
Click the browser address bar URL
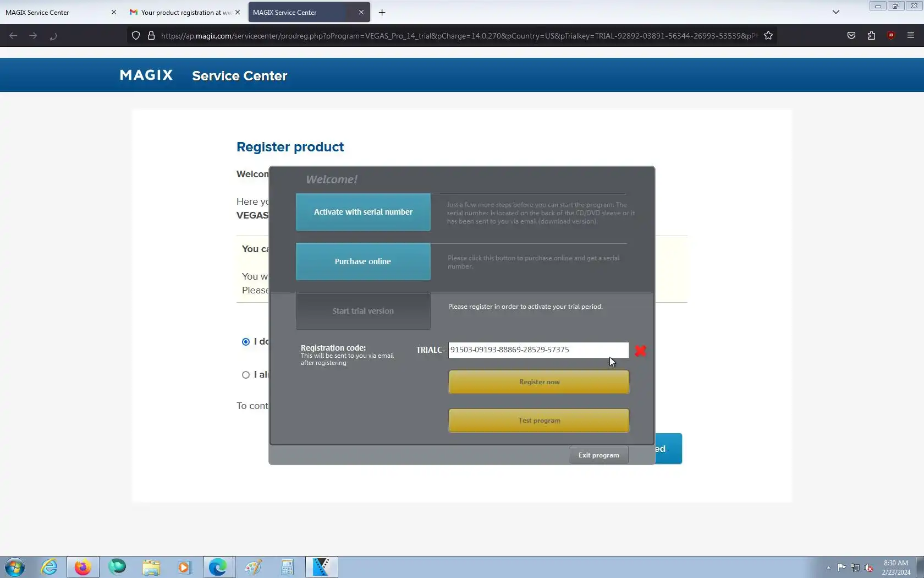(x=459, y=36)
